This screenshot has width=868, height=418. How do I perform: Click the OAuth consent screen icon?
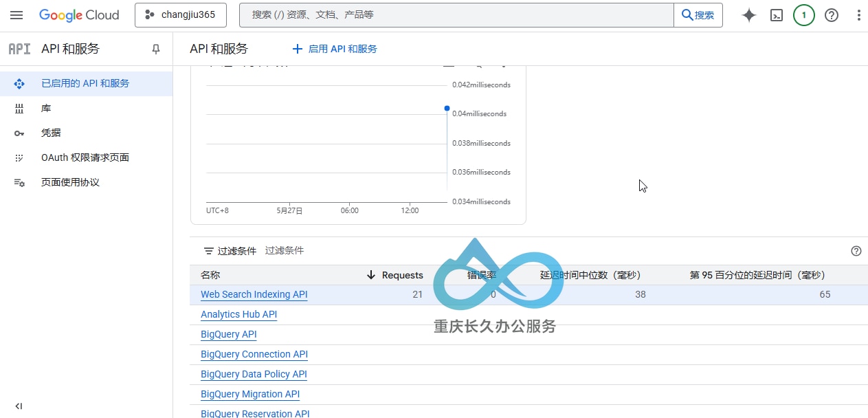(19, 158)
